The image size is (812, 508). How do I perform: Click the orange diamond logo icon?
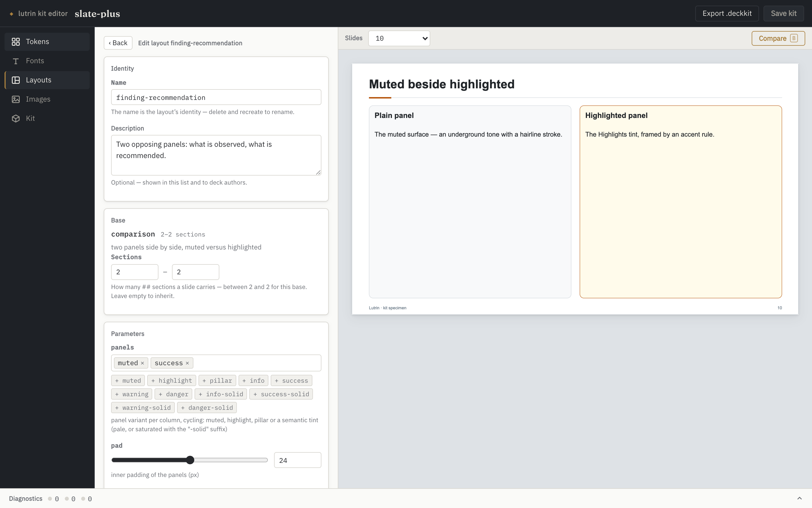click(x=11, y=14)
